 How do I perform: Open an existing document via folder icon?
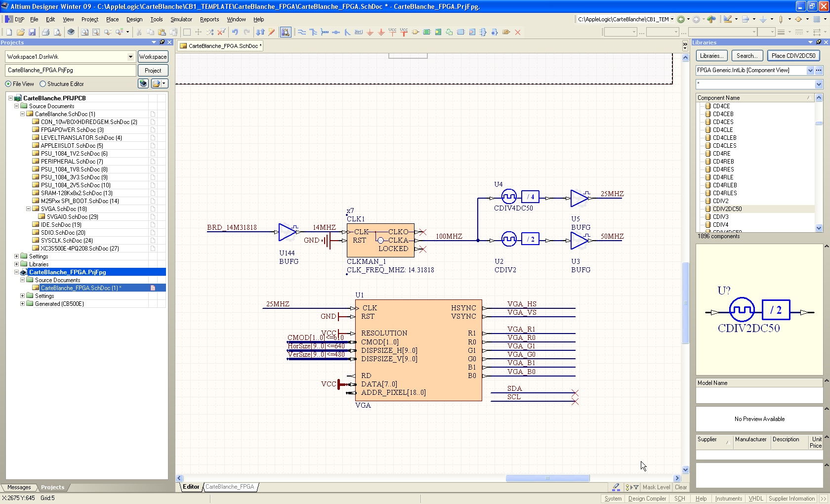tap(20, 32)
